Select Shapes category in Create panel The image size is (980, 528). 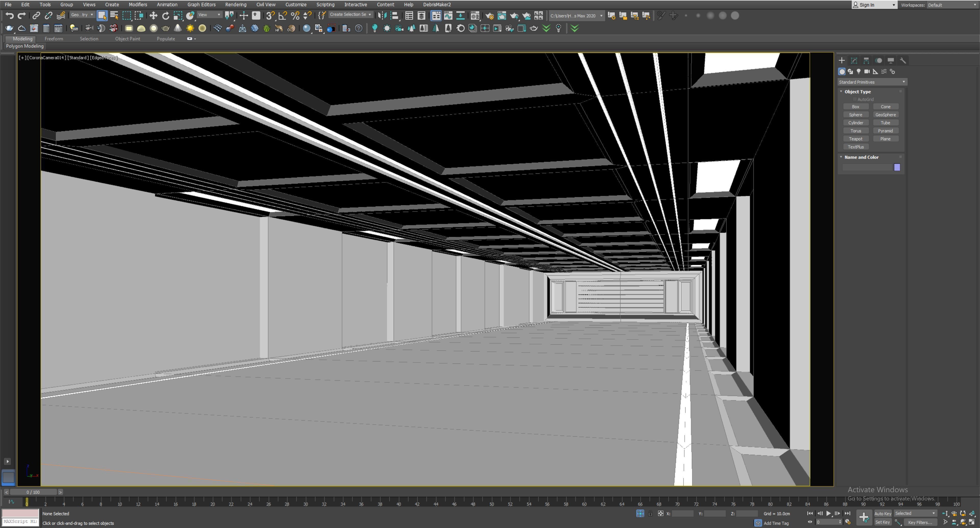tap(850, 72)
